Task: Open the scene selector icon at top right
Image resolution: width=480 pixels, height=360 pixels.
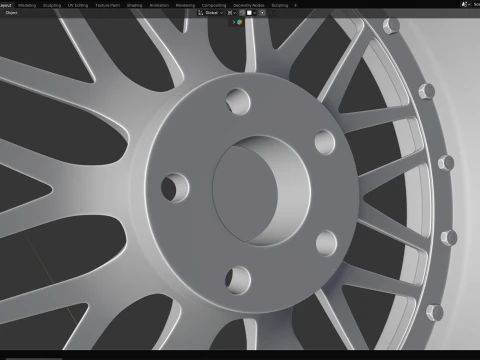Action: [466, 4]
